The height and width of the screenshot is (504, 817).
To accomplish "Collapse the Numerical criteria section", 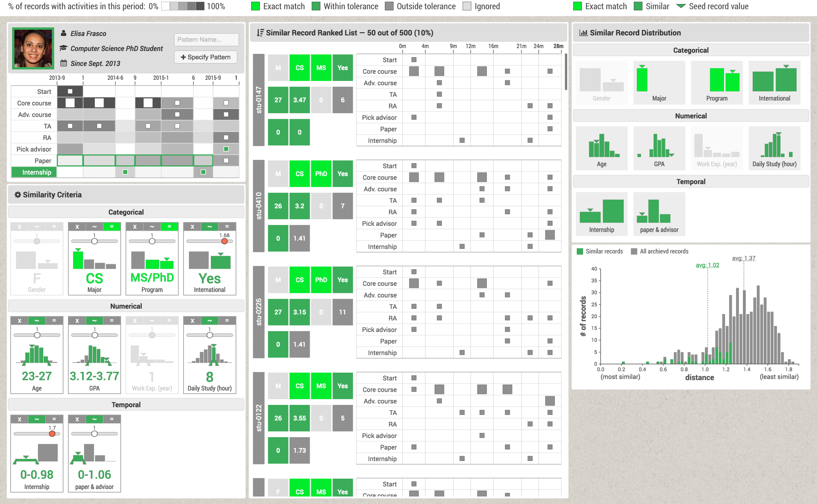I will tap(126, 306).
